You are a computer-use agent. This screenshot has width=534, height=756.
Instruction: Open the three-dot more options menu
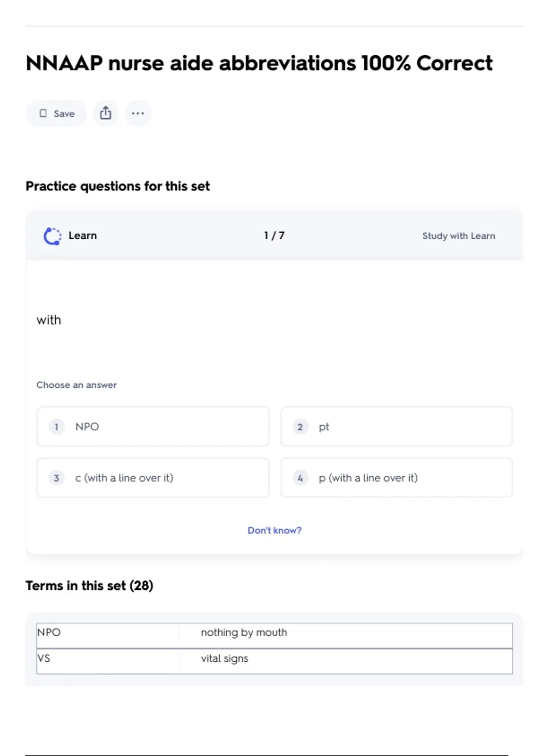(x=138, y=113)
